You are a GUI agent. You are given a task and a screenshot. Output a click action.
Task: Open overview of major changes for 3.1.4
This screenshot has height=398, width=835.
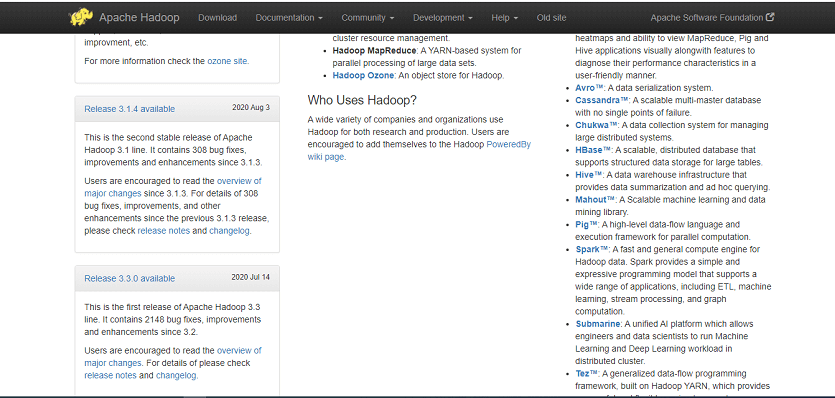click(x=173, y=187)
